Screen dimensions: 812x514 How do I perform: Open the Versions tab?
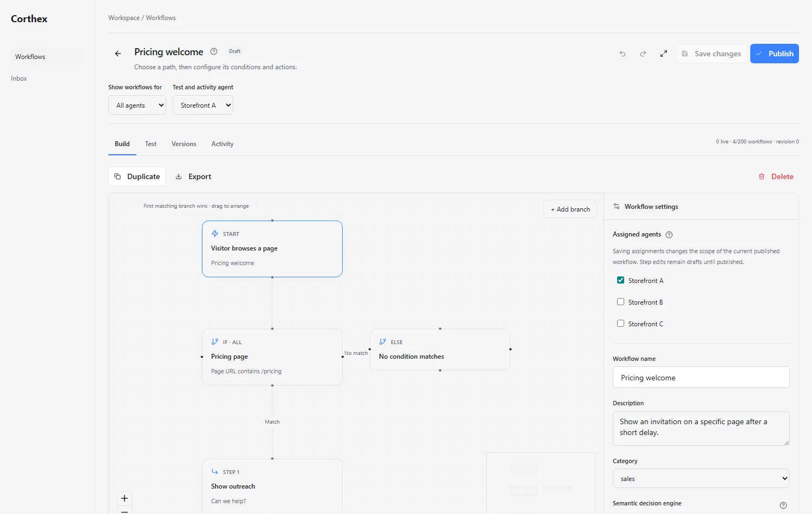coord(184,144)
